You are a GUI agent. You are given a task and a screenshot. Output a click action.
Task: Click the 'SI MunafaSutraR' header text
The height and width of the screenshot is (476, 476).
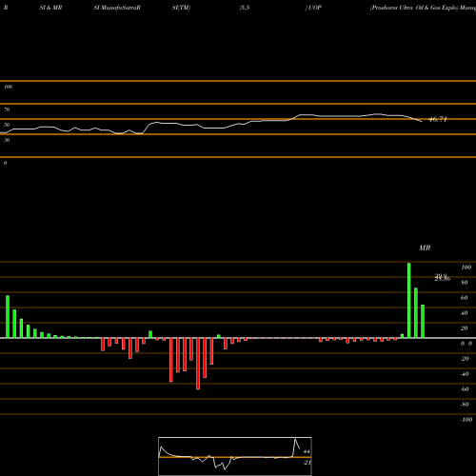coord(117,8)
